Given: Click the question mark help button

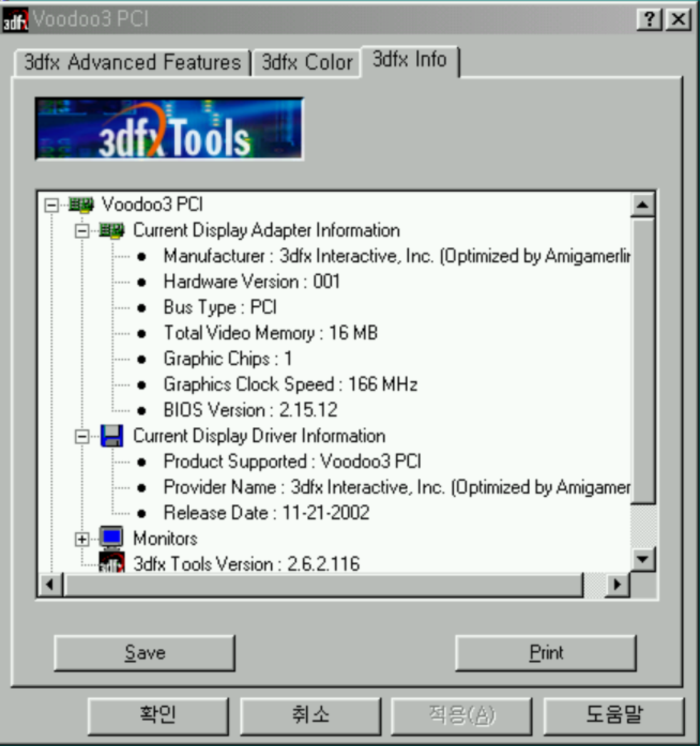Looking at the screenshot, I should pos(648,20).
